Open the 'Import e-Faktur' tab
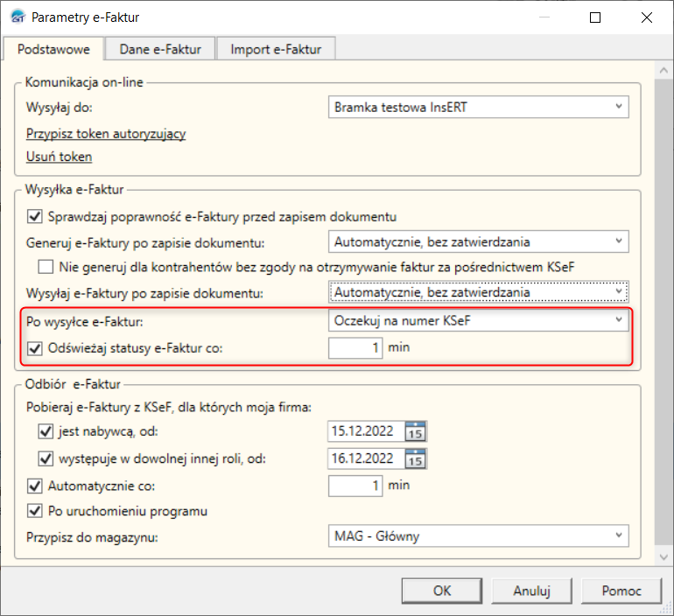 coord(276,49)
